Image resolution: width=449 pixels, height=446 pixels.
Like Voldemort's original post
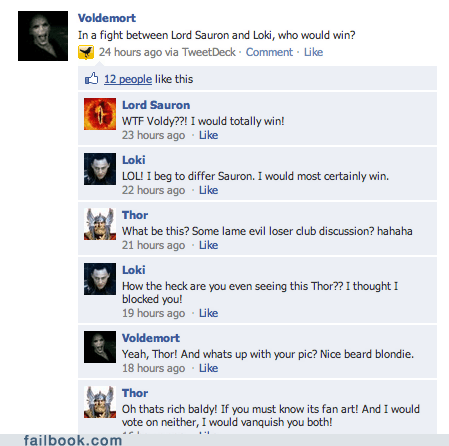tap(313, 52)
